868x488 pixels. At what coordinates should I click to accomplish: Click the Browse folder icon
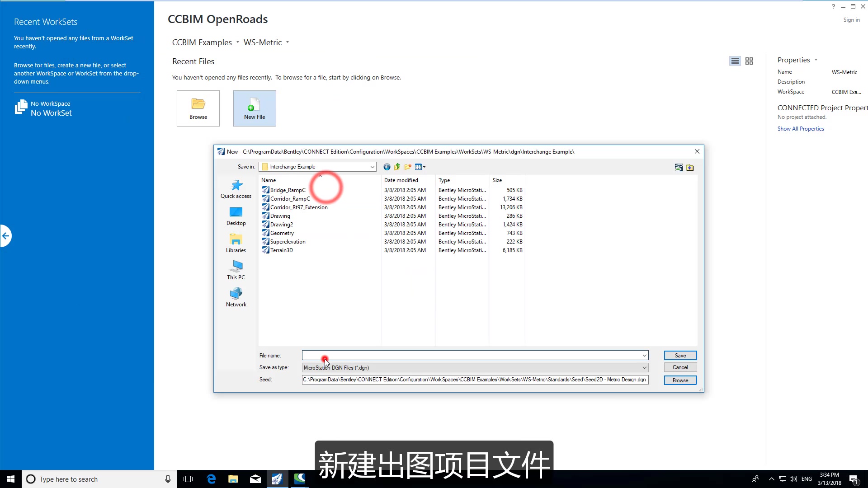pyautogui.click(x=198, y=108)
